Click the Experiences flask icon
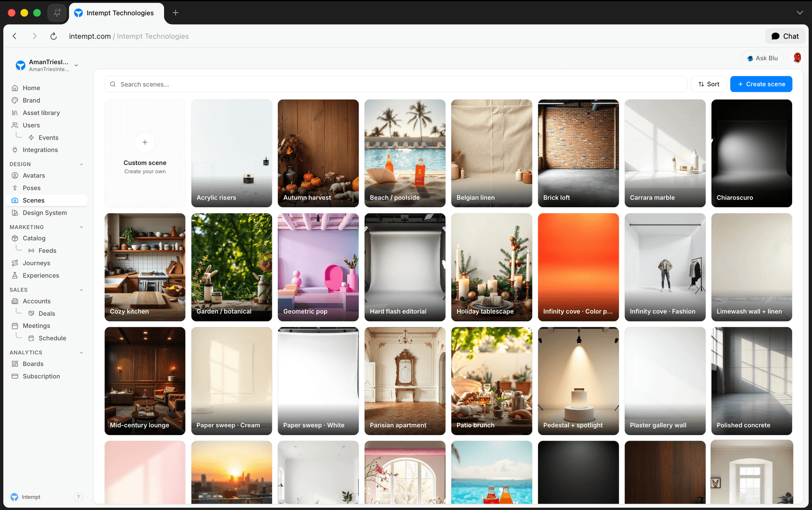 pos(15,275)
